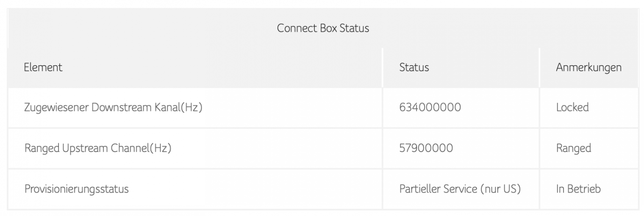Select the downstream frequency value 634000000
Viewport: 644px width, 216px height.
pyautogui.click(x=430, y=108)
